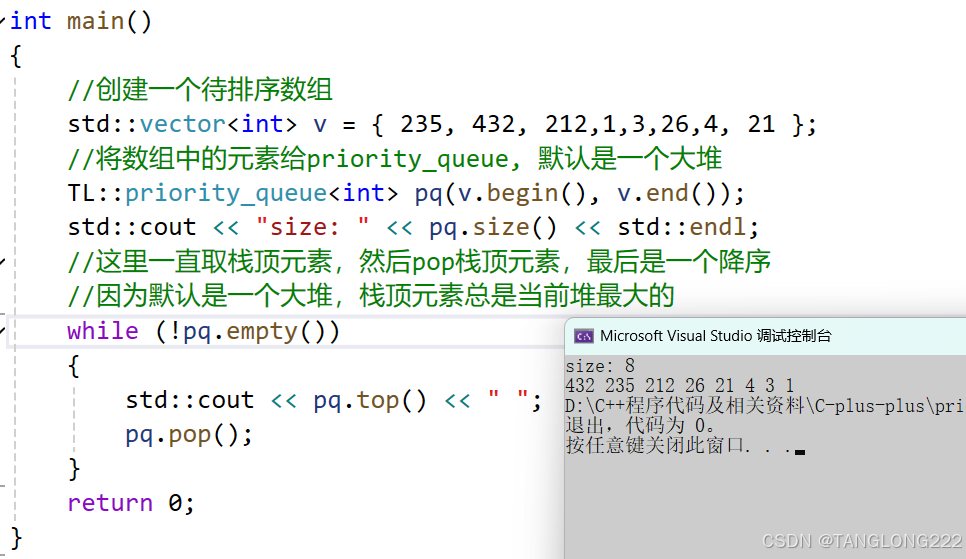Click the exit code line in the console
The image size is (966, 559).
641,425
